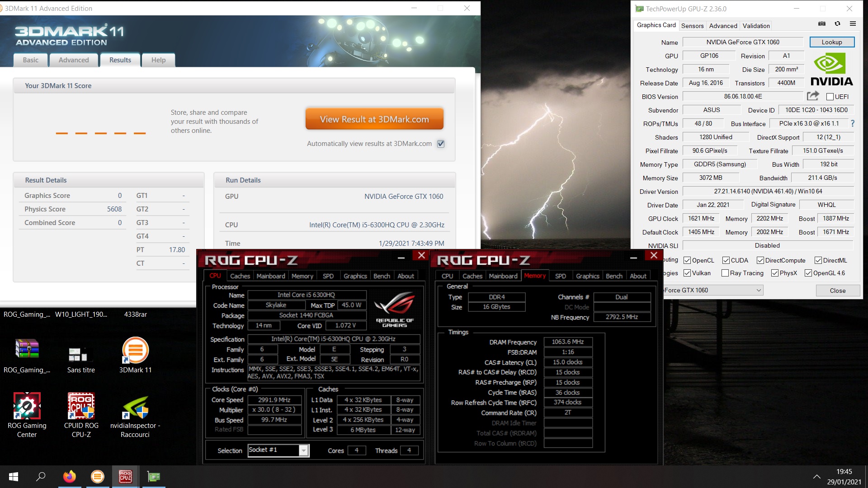868x488 pixels.
Task: Open Bench tab in left CPU-Z window
Action: 382,276
